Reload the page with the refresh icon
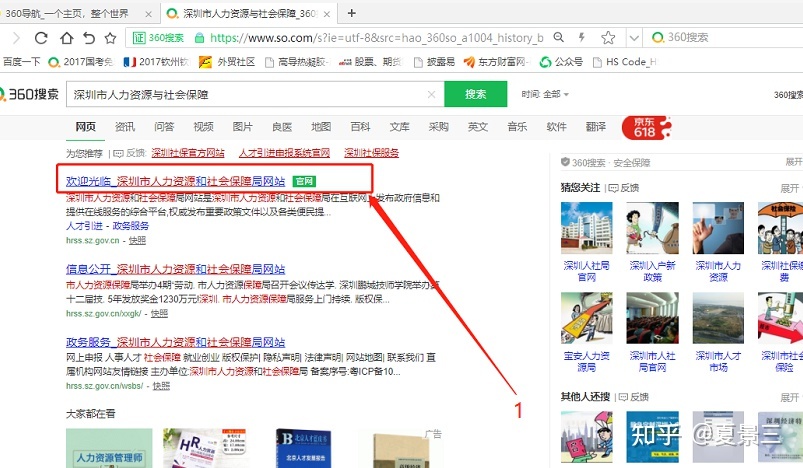 tap(41, 38)
